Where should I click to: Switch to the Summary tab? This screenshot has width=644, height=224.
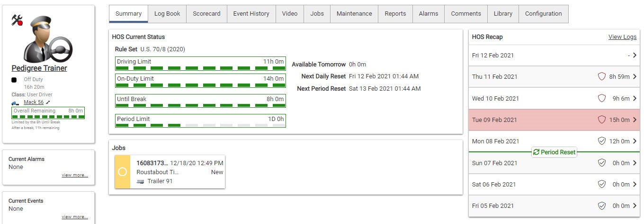coord(128,14)
